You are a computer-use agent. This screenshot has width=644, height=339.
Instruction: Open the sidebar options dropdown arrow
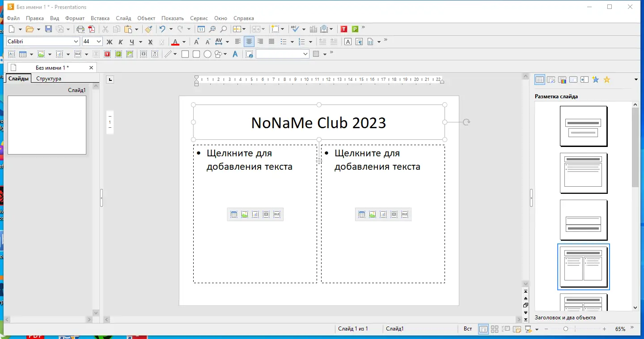(636, 80)
